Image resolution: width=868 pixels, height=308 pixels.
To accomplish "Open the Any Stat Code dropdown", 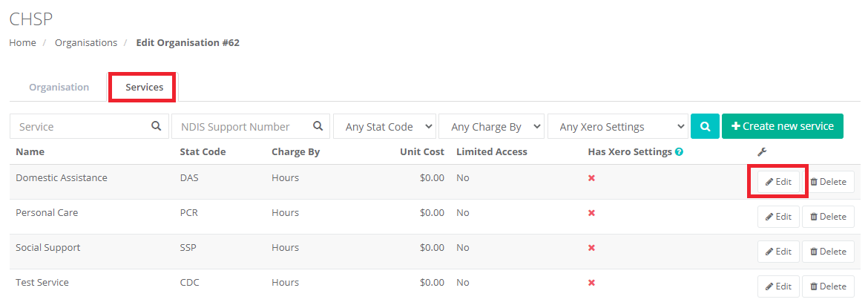I will coord(384,126).
